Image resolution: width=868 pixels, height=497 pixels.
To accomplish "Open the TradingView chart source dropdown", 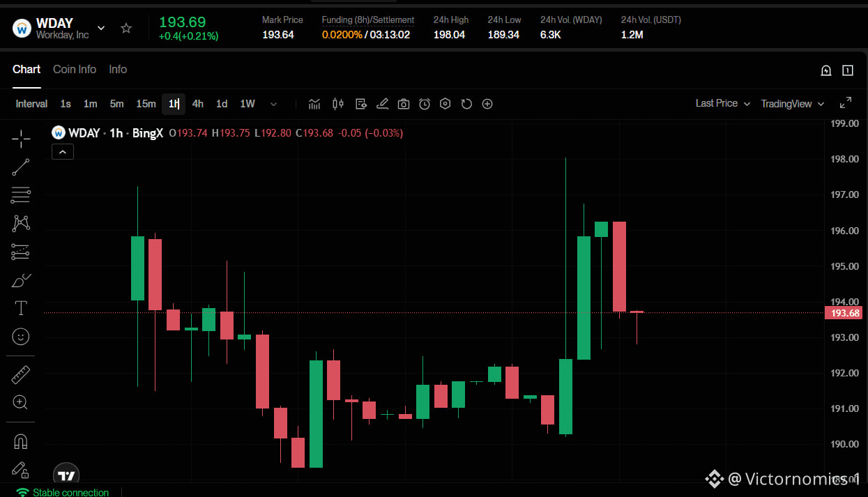I will [x=793, y=104].
